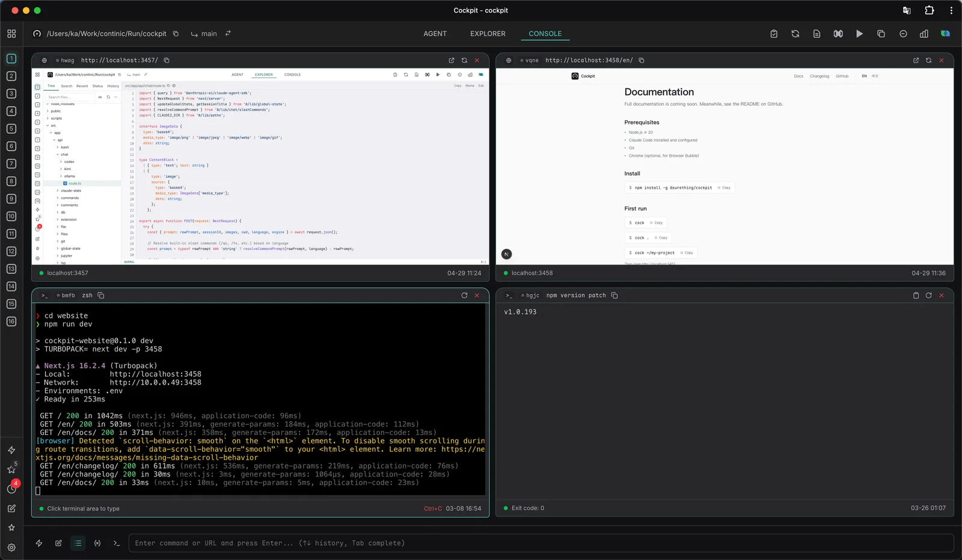Copy the localhost:3457 URL with copy icon
This screenshot has height=560, width=962.
167,60
